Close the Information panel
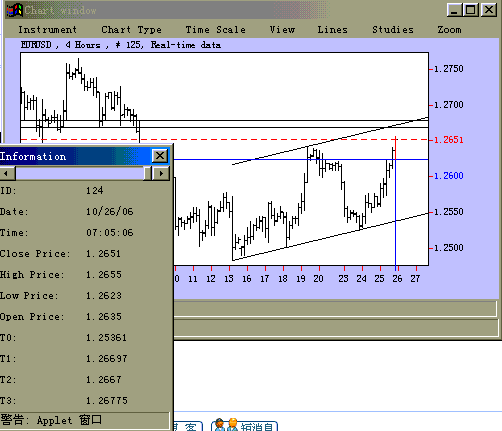 coord(160,156)
